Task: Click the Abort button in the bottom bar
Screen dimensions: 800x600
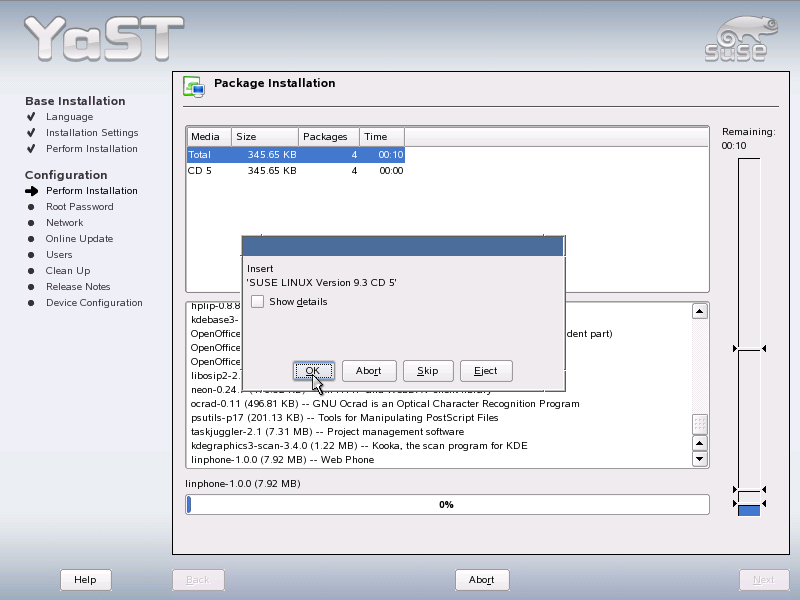Action: (x=482, y=580)
